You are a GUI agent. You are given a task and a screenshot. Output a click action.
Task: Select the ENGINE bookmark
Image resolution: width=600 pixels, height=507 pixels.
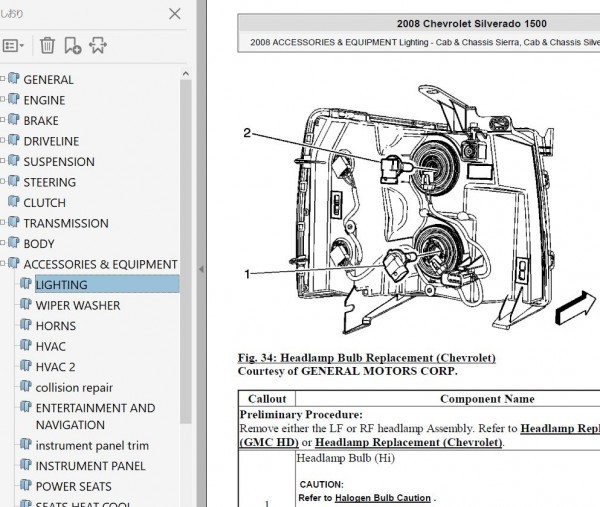coord(44,100)
